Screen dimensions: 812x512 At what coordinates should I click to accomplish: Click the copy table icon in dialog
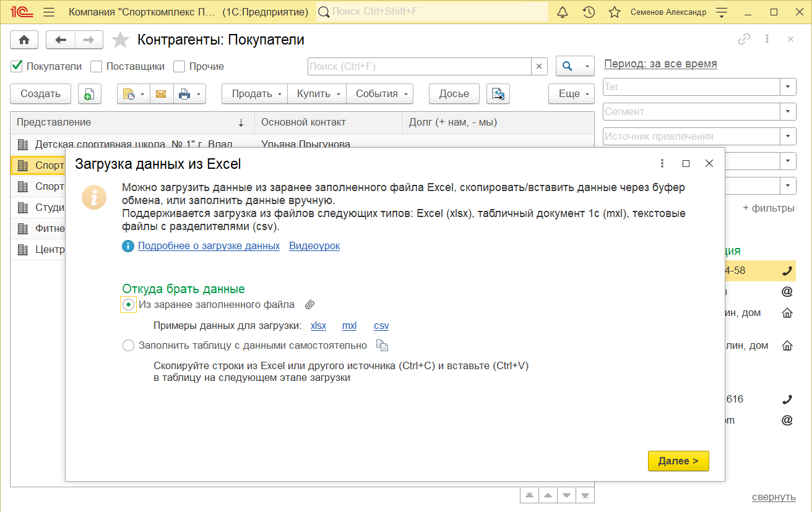pyautogui.click(x=382, y=346)
